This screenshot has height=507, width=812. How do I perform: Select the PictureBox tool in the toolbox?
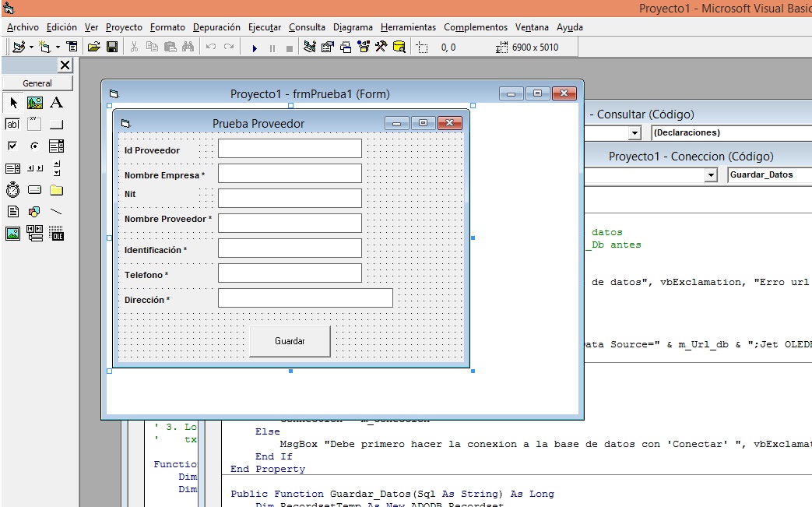(35, 103)
